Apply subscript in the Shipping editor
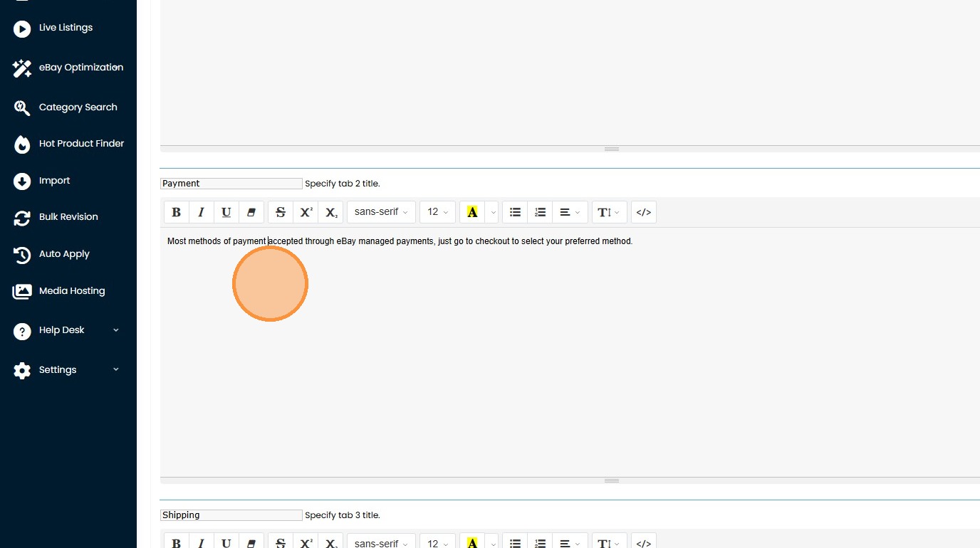 point(331,543)
